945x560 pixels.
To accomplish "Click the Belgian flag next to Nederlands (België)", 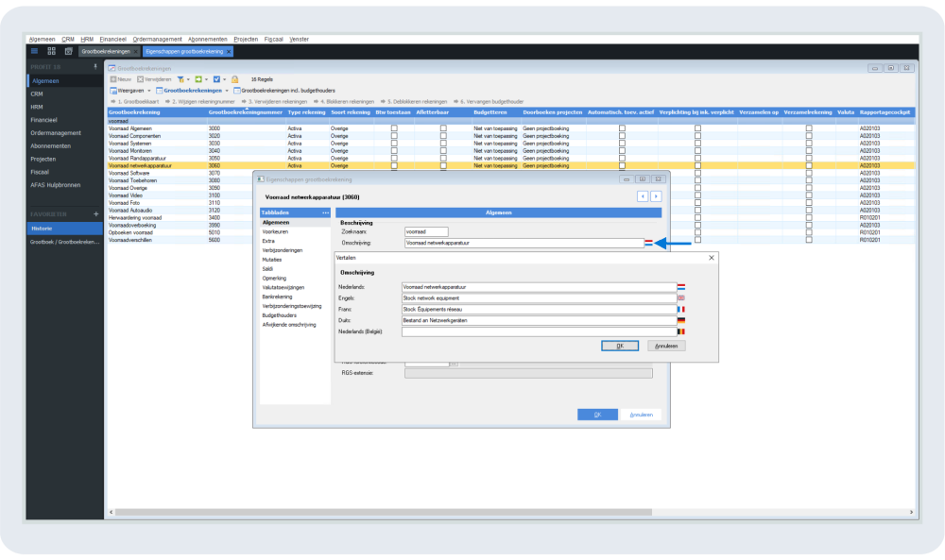I will (681, 331).
